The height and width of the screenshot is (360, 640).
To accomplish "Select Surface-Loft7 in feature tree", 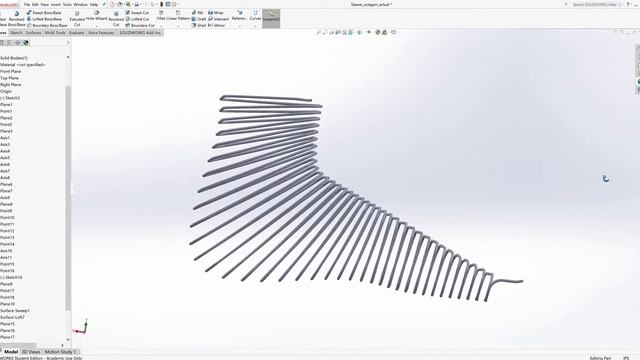I will click(x=12, y=317).
